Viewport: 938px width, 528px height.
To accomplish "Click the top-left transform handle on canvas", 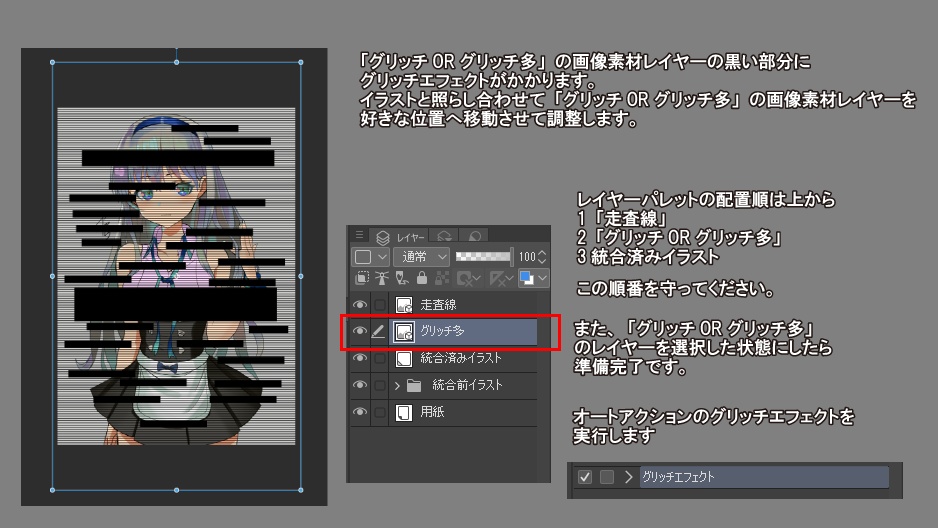I will pyautogui.click(x=53, y=62).
